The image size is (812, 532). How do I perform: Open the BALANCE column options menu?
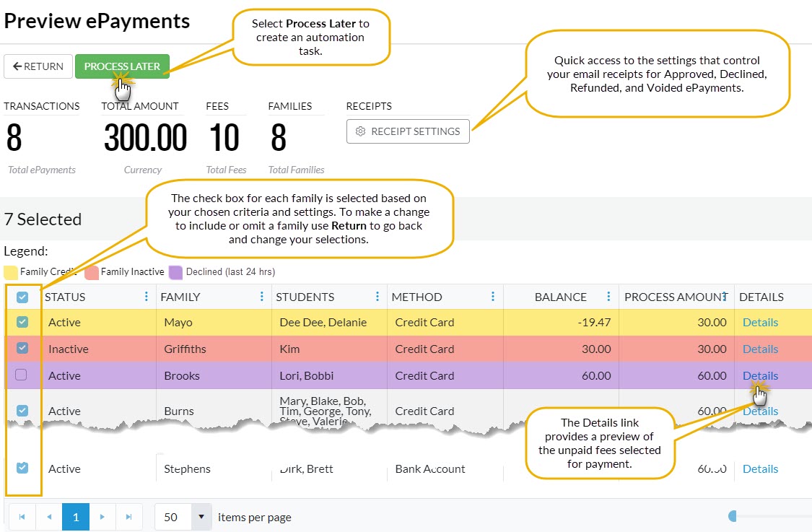[x=608, y=297]
